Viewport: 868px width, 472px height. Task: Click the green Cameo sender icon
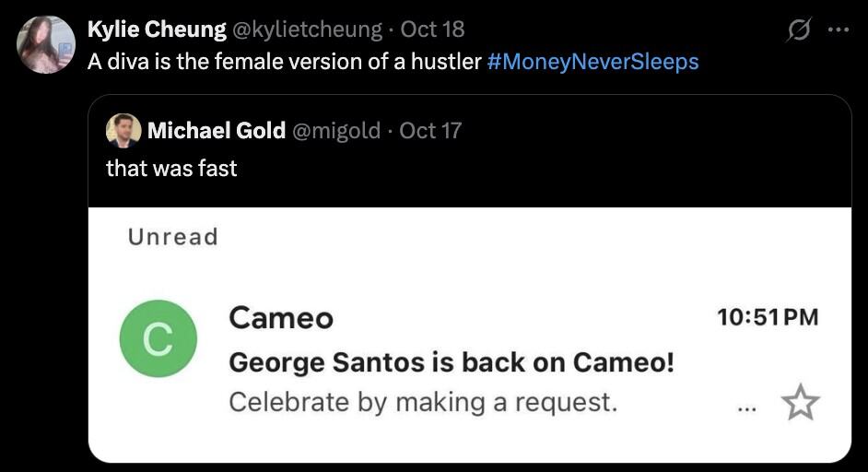[x=158, y=339]
